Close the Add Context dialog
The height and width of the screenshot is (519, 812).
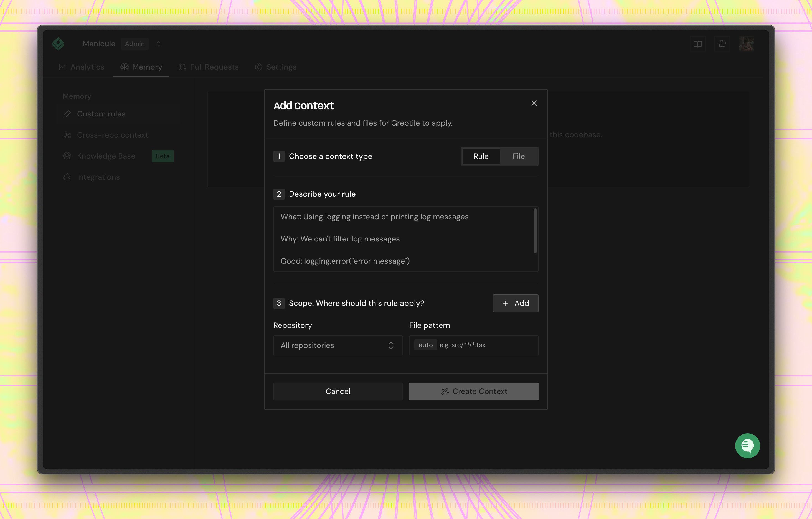534,103
